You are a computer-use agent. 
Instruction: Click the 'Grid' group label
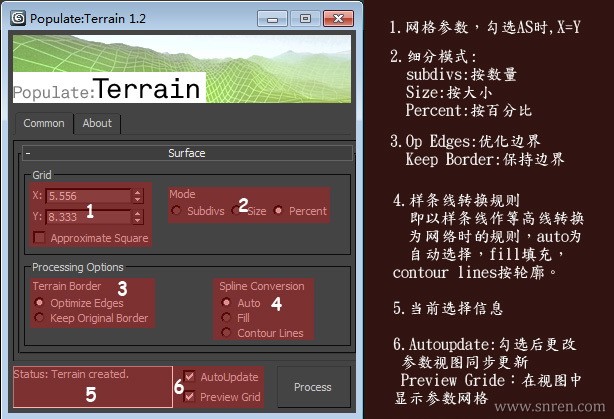[x=42, y=175]
